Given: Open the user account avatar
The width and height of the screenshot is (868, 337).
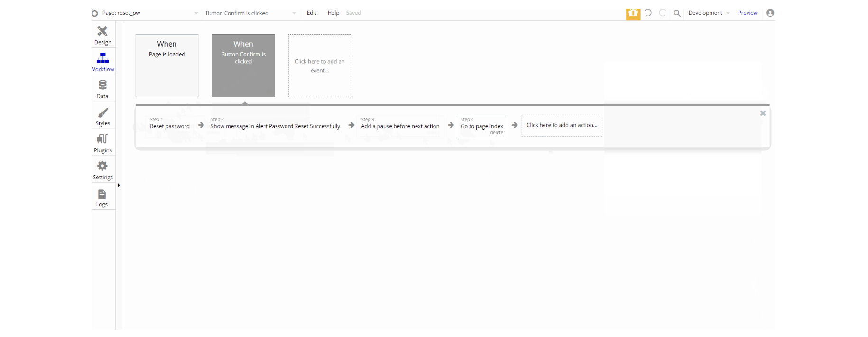Looking at the screenshot, I should click(770, 13).
